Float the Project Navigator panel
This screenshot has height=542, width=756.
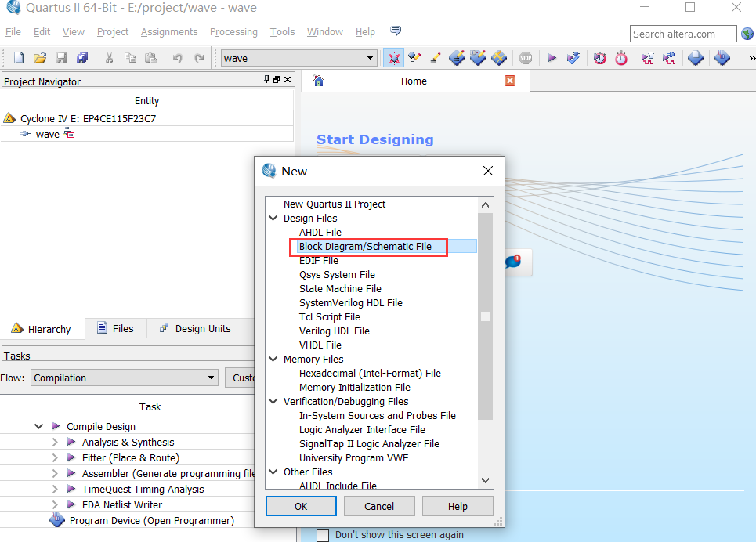pyautogui.click(x=277, y=79)
